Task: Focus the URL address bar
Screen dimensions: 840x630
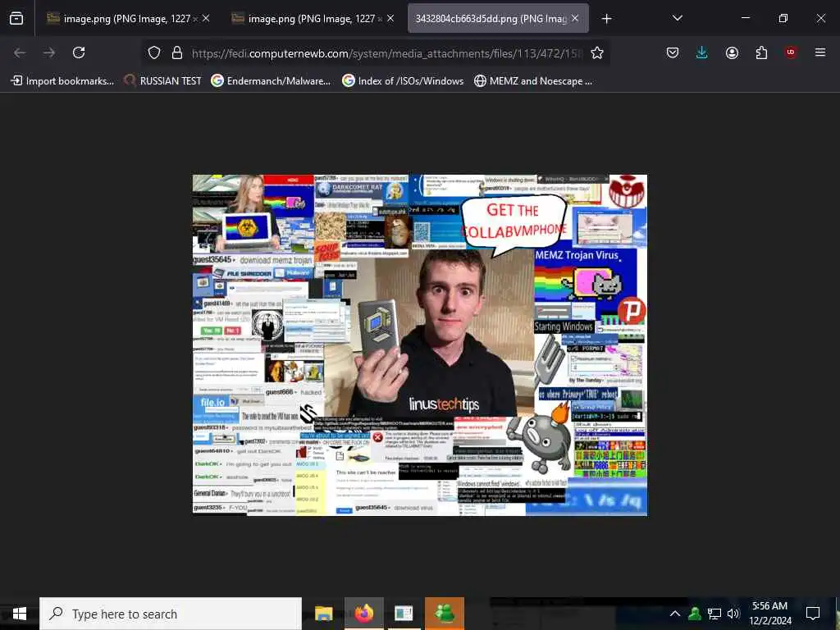Action: (x=386, y=53)
